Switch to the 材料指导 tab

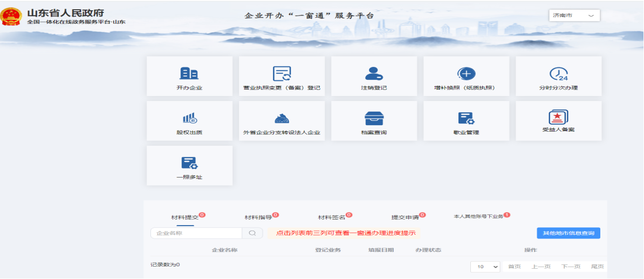coord(259,217)
